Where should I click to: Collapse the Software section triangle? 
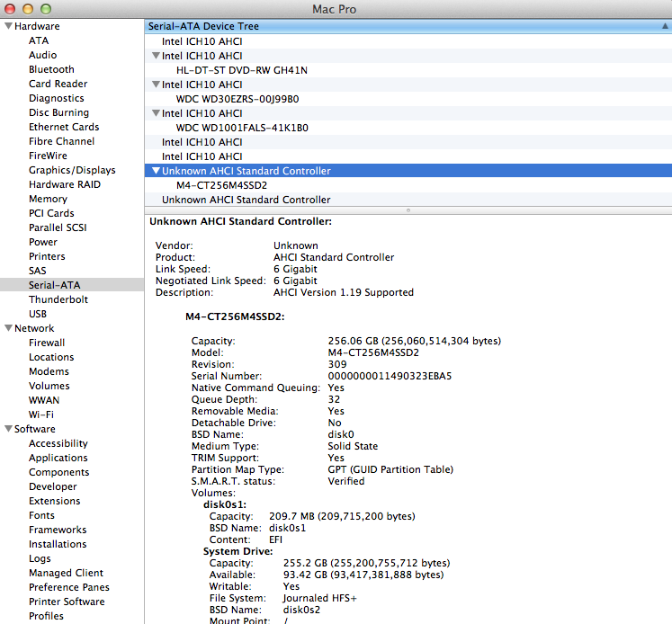(8, 429)
